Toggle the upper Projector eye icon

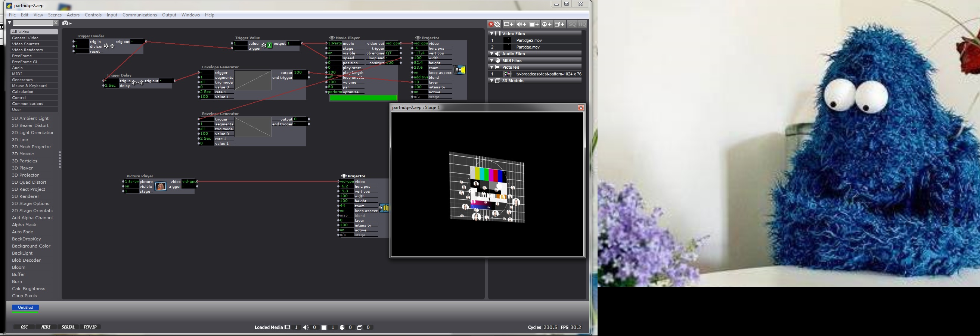[x=418, y=38]
